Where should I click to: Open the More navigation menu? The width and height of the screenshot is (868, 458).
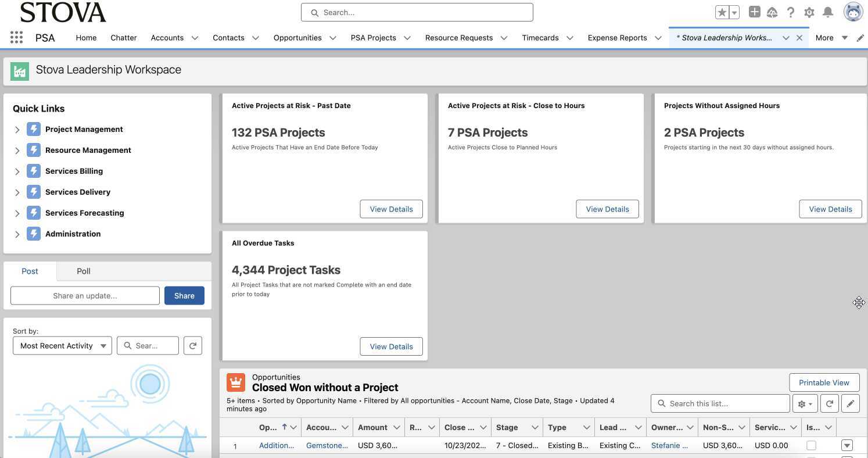pos(831,38)
